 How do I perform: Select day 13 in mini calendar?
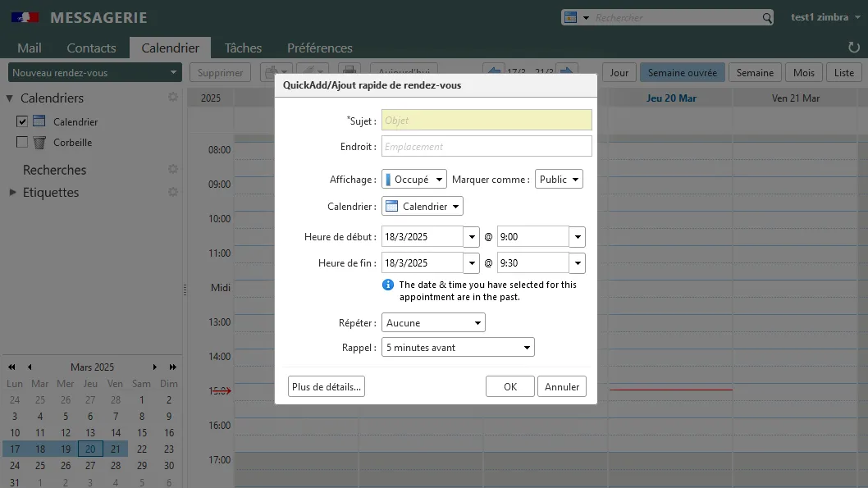90,433
